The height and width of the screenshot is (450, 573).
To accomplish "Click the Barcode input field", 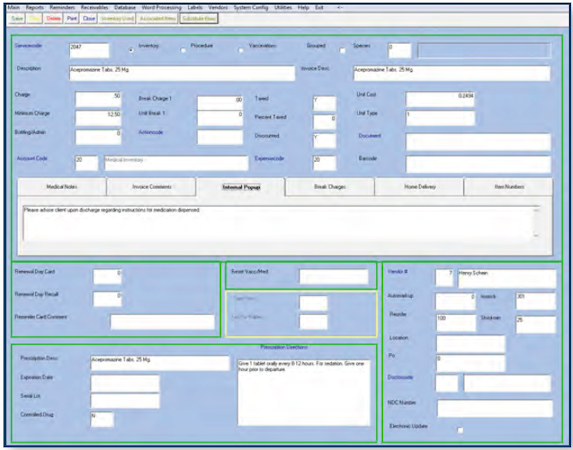I will 478,164.
